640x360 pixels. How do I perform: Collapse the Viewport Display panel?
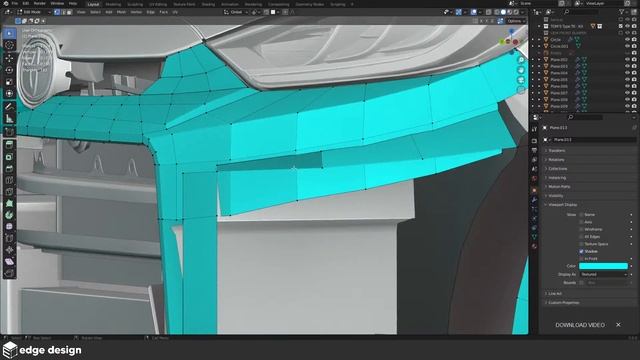[589, 204]
